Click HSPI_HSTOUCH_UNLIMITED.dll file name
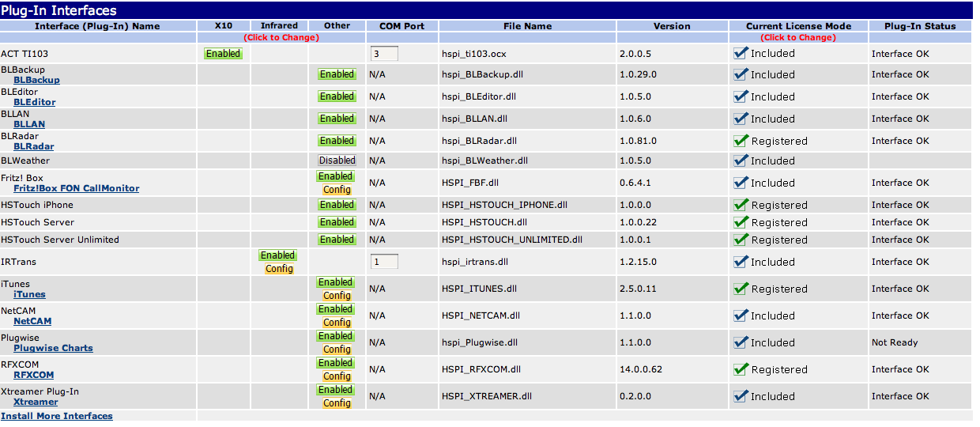The width and height of the screenshot is (980, 427). tap(512, 240)
